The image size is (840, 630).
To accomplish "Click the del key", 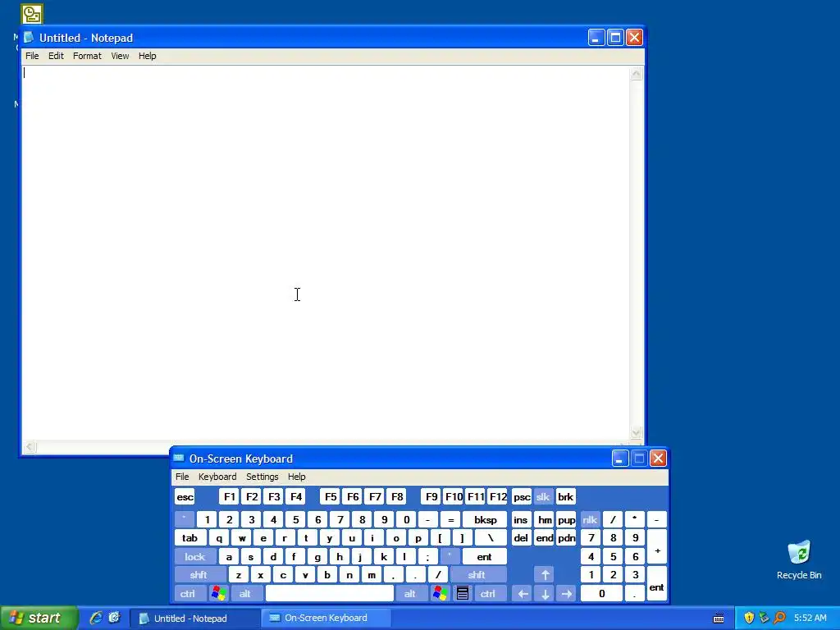I will tap(521, 538).
